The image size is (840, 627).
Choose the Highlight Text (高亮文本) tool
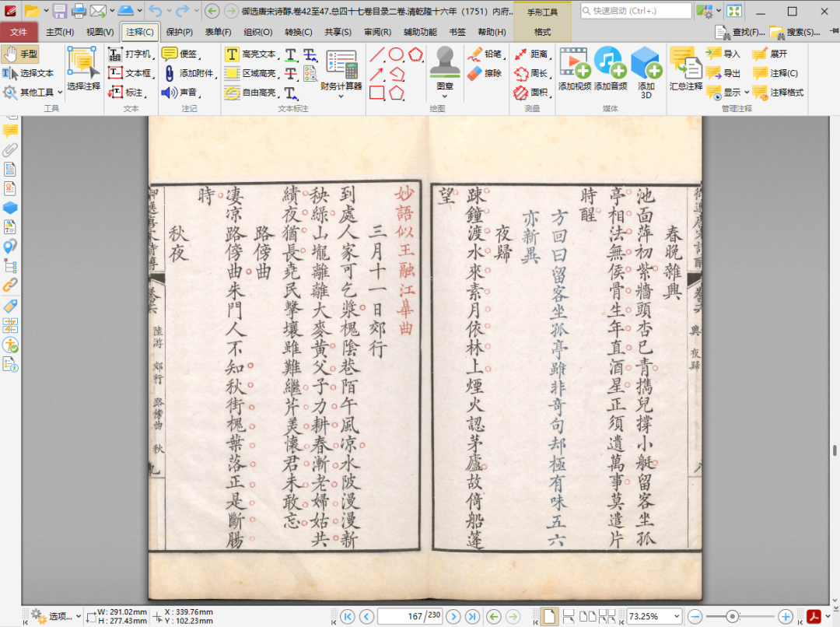point(250,54)
